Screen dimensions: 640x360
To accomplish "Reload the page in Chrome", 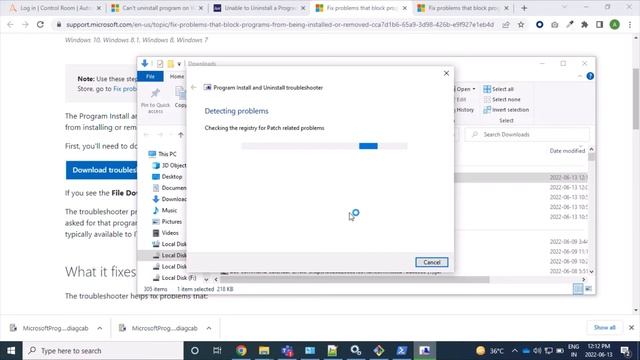I will point(40,24).
